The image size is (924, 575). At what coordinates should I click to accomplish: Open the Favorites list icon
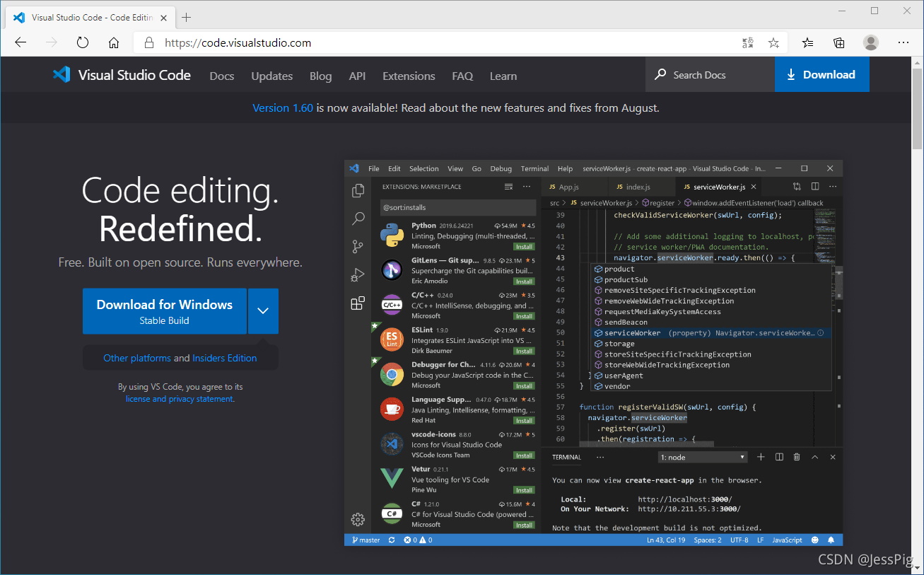(808, 42)
